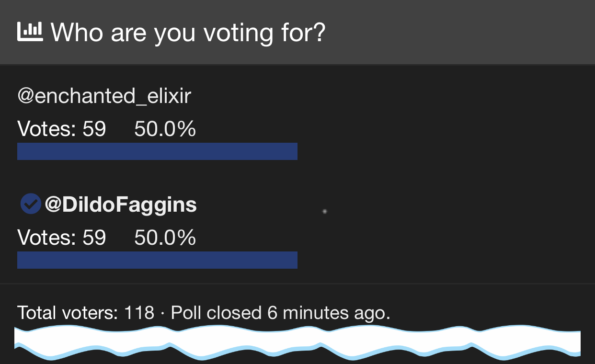Click "50.0%" under @enchanted_elixir
The width and height of the screenshot is (595, 364).
pyautogui.click(x=165, y=129)
